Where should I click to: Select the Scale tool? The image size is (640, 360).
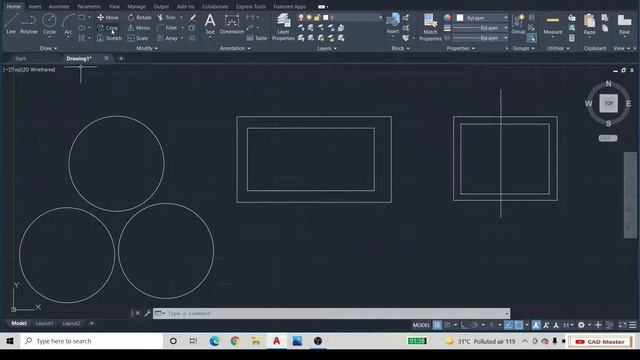click(138, 38)
